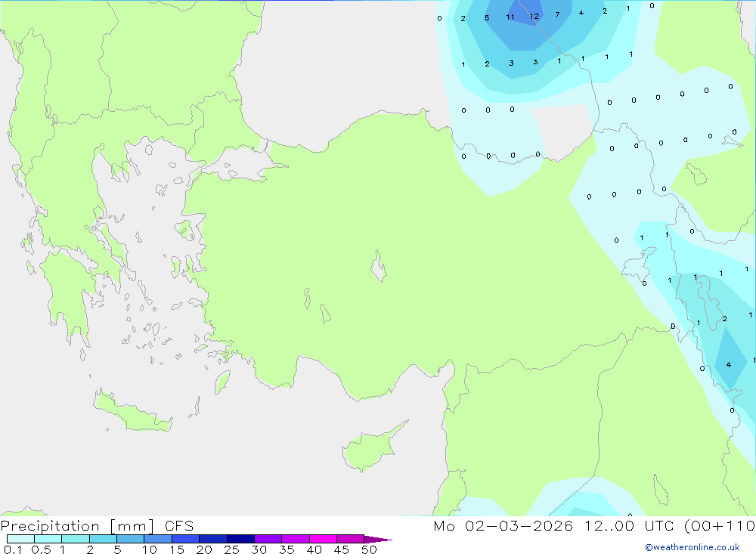Click the '12..00 UTC' time text
Screen dimensions: 756x554
tap(629, 525)
